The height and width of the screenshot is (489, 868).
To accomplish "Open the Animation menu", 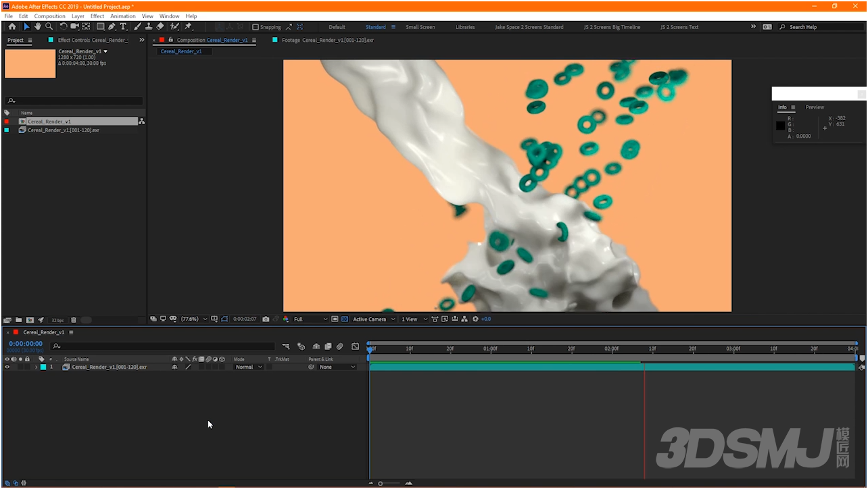I will pos(123,16).
